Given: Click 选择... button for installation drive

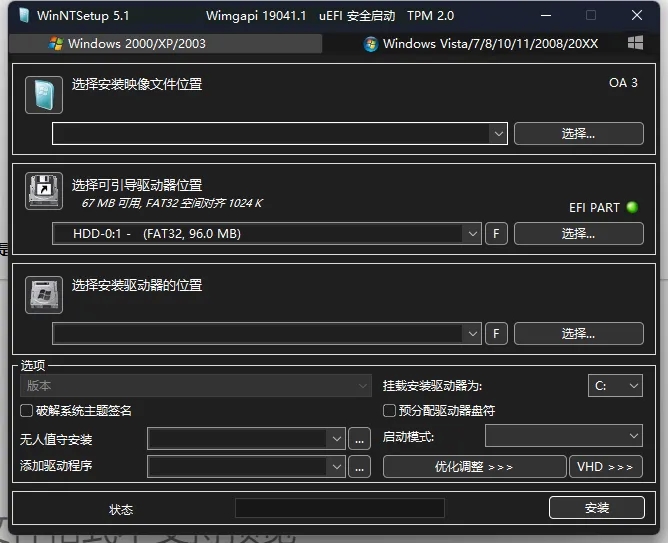Looking at the screenshot, I should coord(579,333).
